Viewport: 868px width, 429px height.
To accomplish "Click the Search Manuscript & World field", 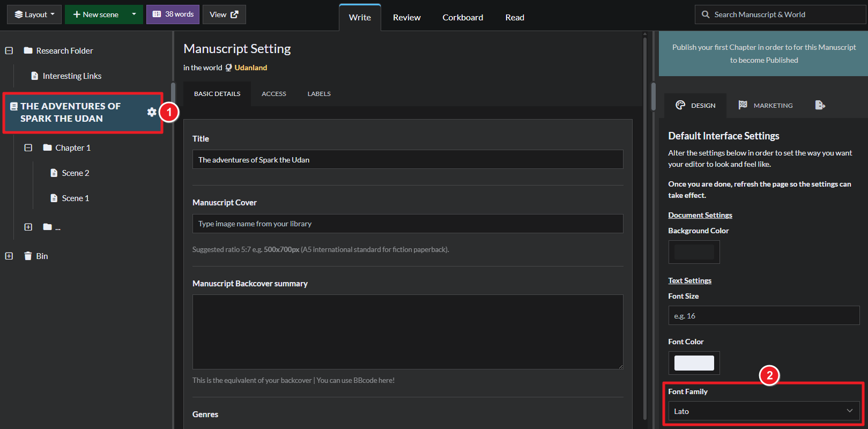I will pyautogui.click(x=780, y=14).
